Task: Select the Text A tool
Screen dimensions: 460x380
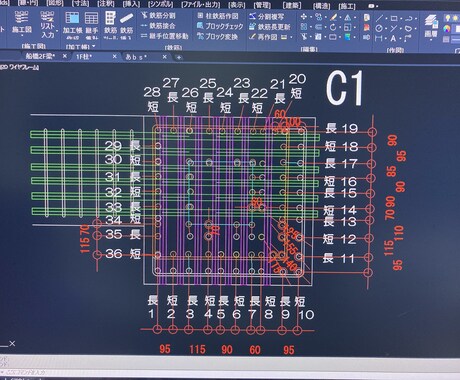Action: pyautogui.click(x=393, y=38)
